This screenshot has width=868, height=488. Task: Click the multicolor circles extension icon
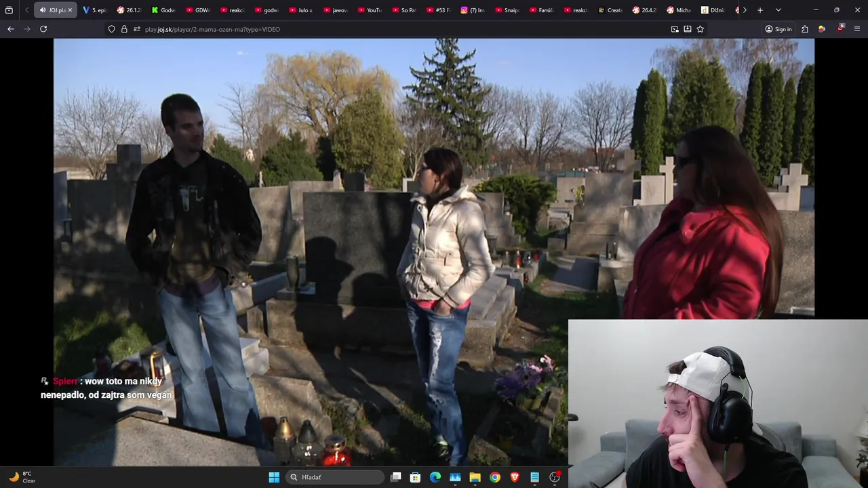coord(822,29)
